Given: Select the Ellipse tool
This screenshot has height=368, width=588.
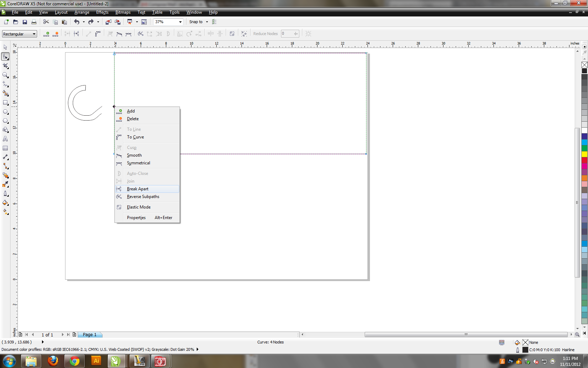Looking at the screenshot, I should click(x=5, y=112).
